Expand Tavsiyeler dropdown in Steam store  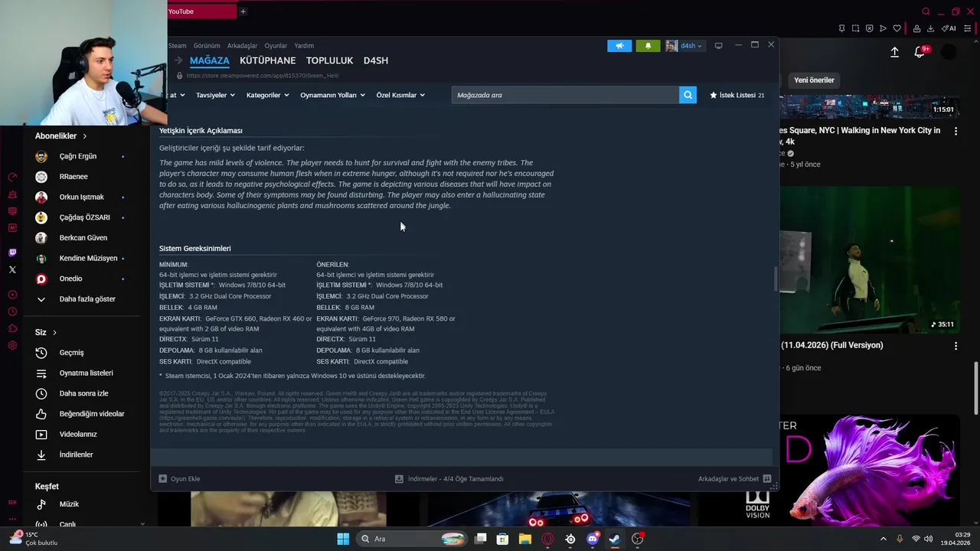click(214, 95)
